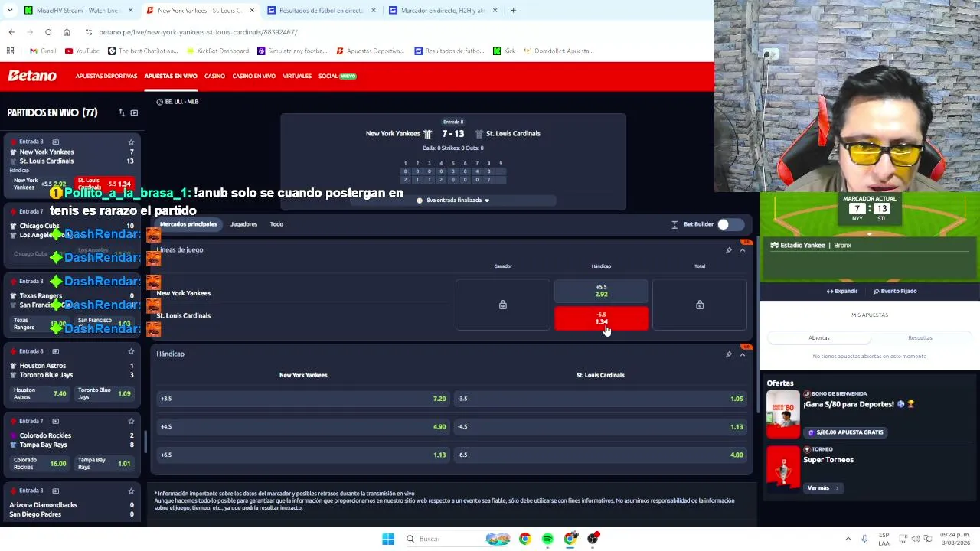Favorite the Rockies vs Rays star
980x551 pixels.
(131, 421)
